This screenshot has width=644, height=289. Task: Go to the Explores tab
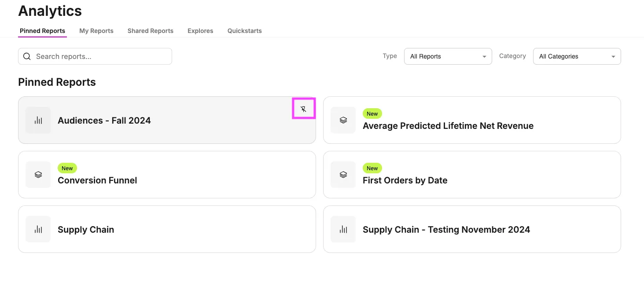[x=200, y=31]
